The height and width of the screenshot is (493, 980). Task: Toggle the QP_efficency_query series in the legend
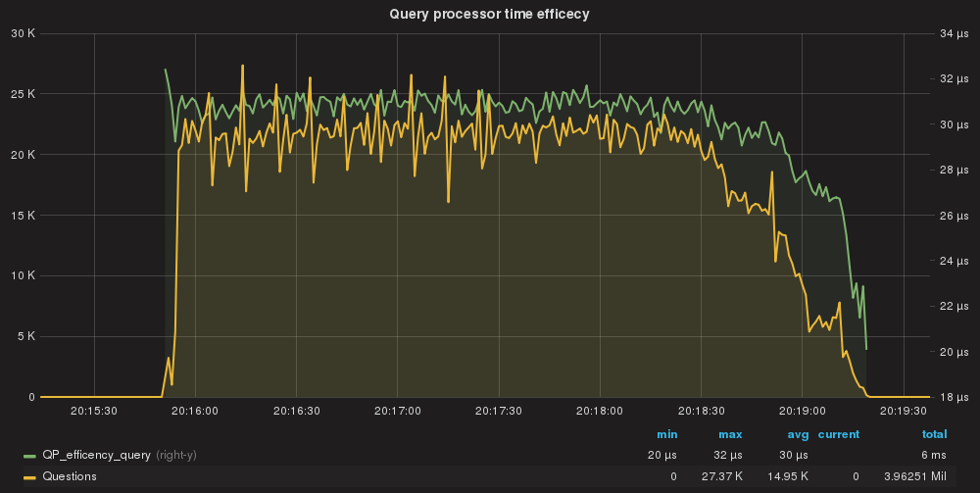pyautogui.click(x=96, y=456)
